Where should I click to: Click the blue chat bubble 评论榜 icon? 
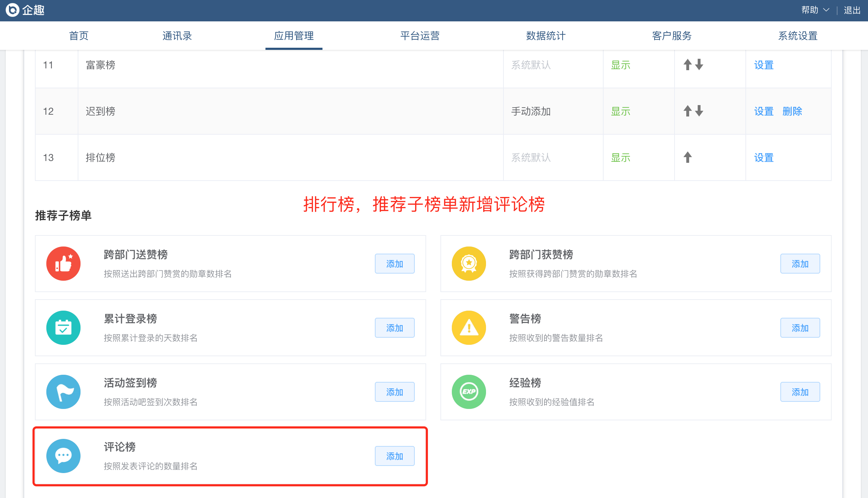click(x=63, y=456)
